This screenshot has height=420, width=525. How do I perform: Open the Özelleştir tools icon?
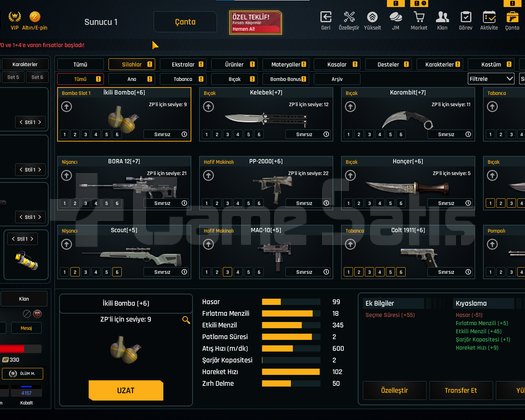(x=349, y=17)
